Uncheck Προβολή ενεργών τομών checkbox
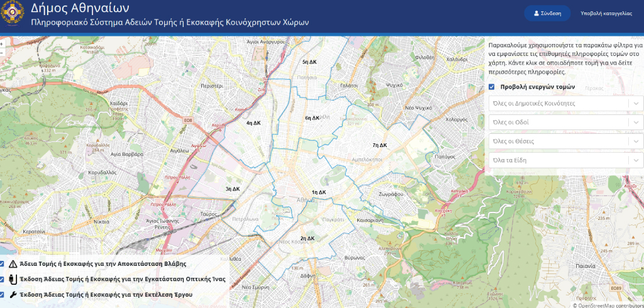Image resolution: width=644 pixels, height=308 pixels. (x=492, y=87)
